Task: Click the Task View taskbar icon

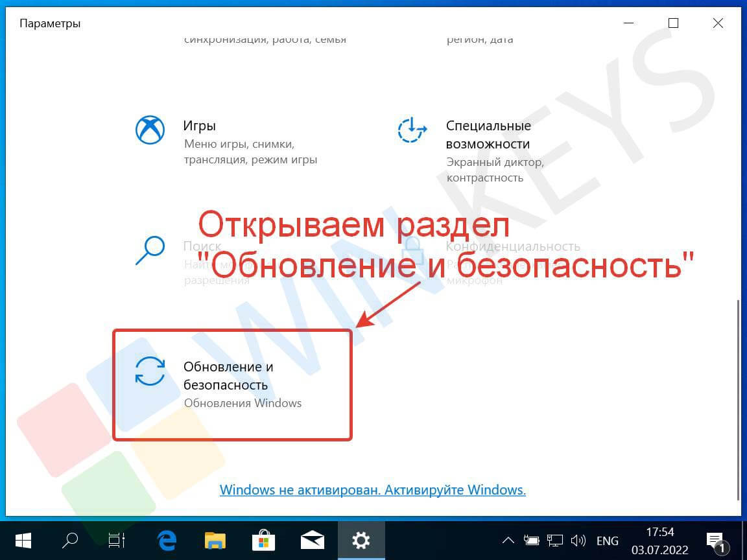Action: tap(117, 540)
